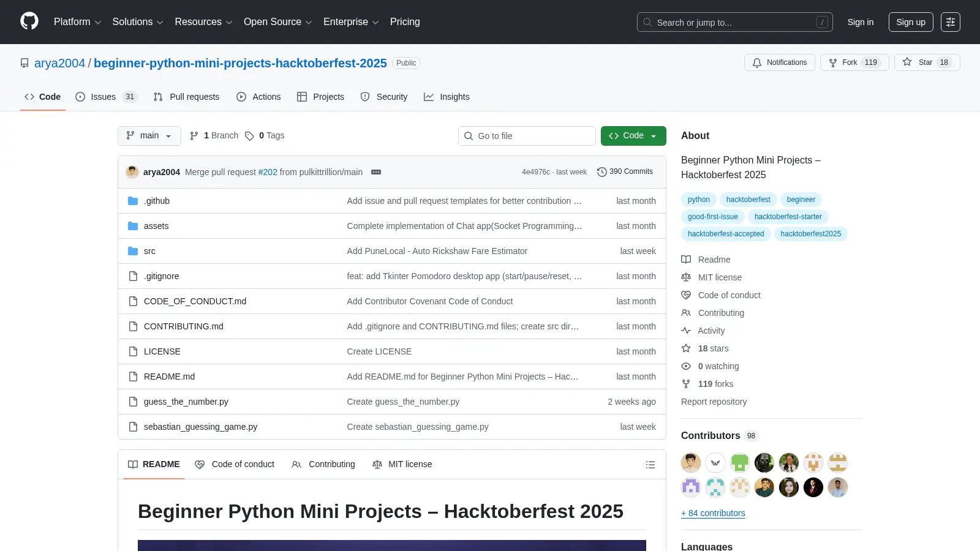Open README.md file
The width and height of the screenshot is (980, 551).
[x=169, y=377]
